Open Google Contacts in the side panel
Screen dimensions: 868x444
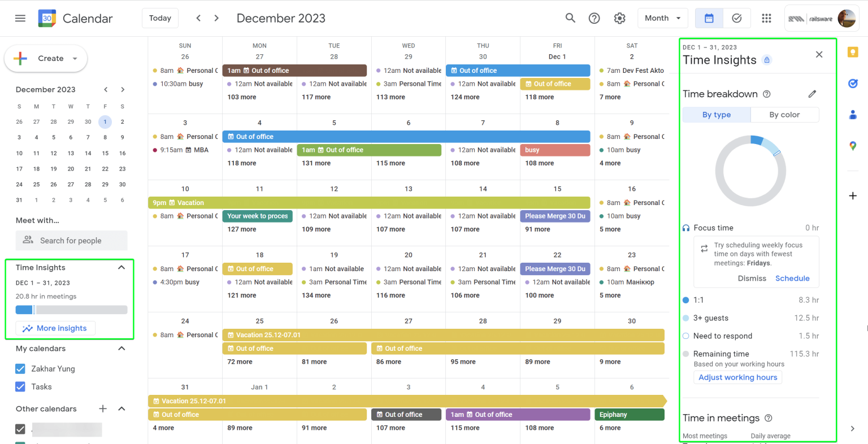tap(853, 115)
